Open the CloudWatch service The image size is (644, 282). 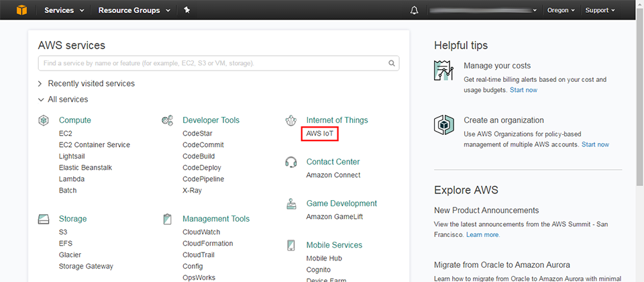(x=202, y=232)
